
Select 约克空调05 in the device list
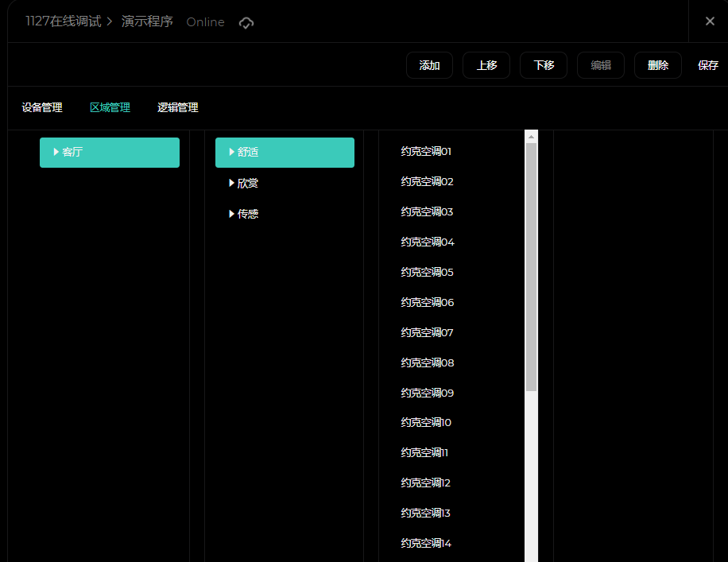tap(427, 272)
